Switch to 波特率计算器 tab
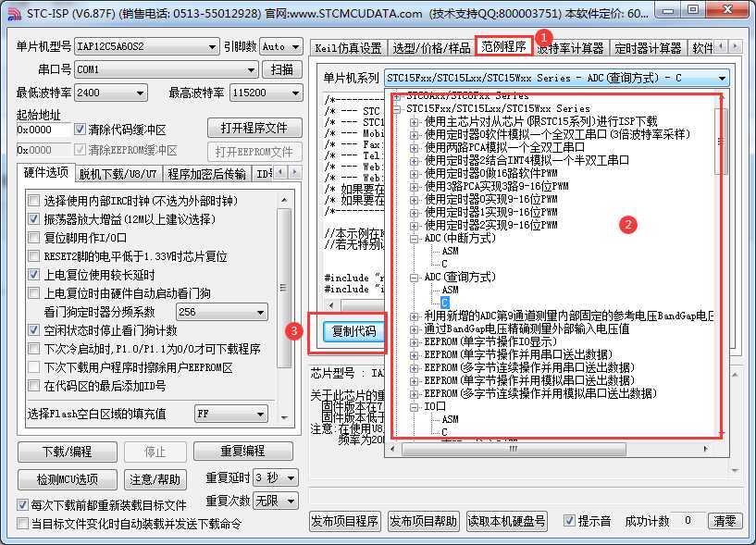This screenshot has height=545, width=756. click(571, 48)
